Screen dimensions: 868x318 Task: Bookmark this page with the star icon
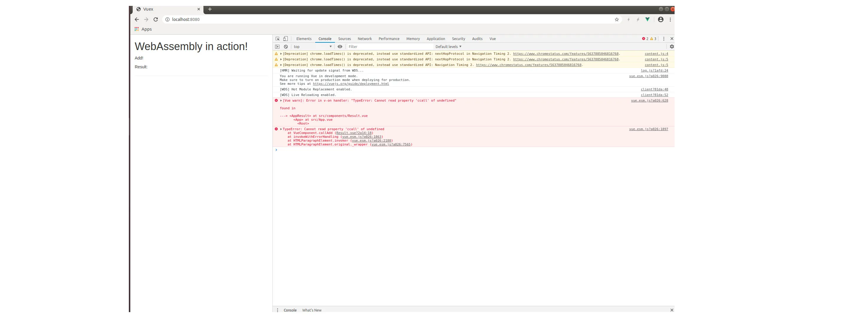[x=617, y=19]
